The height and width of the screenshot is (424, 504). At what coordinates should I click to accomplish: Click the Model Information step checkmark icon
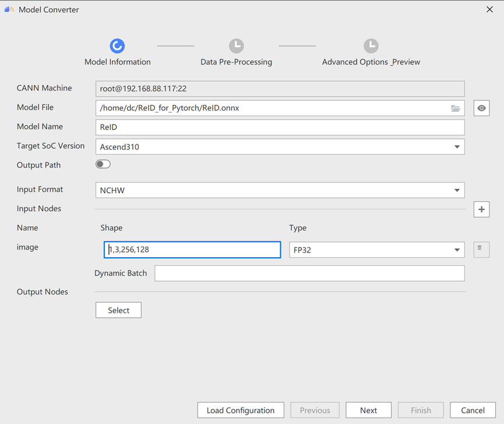117,45
